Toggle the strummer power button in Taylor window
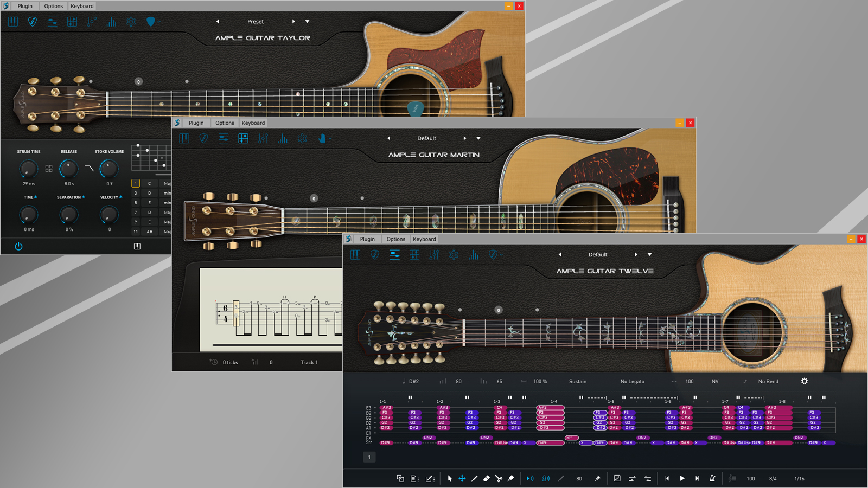868x488 pixels. pos(18,246)
